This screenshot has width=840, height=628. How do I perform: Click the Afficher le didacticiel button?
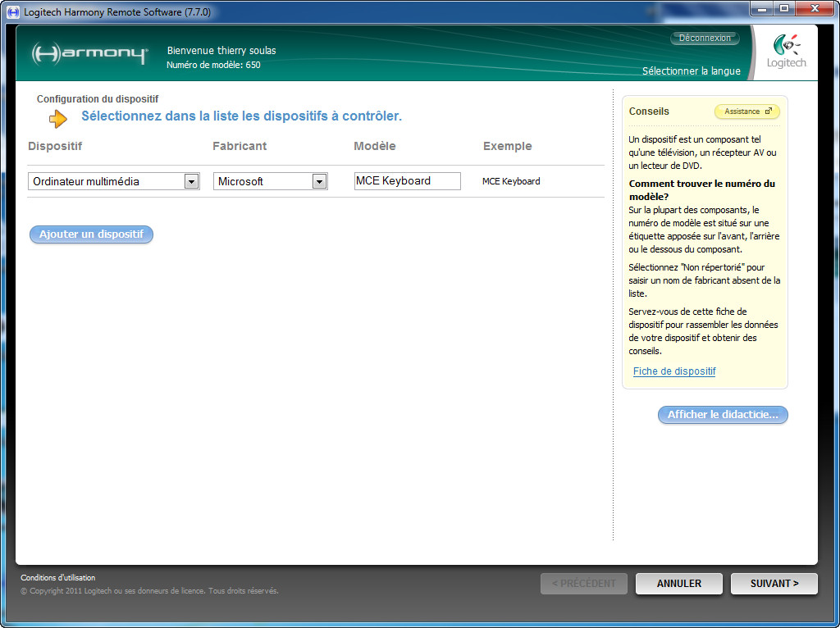point(723,415)
